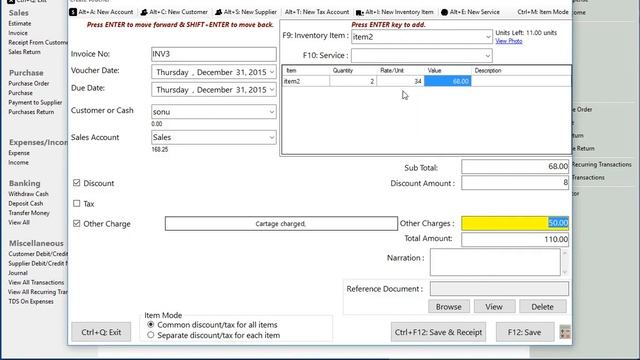Open the Due Date dropdown arrow
The image size is (640, 360).
tap(272, 90)
